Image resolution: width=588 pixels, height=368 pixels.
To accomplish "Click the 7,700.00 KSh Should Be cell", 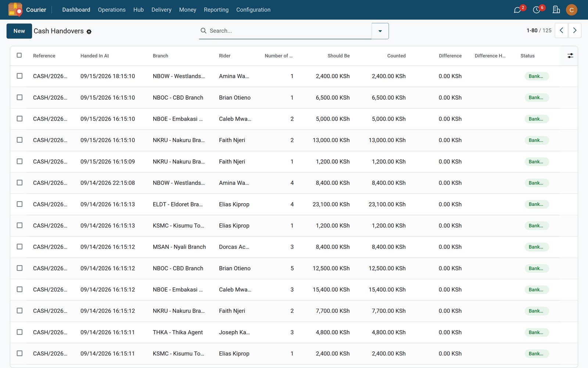I will [333, 311].
